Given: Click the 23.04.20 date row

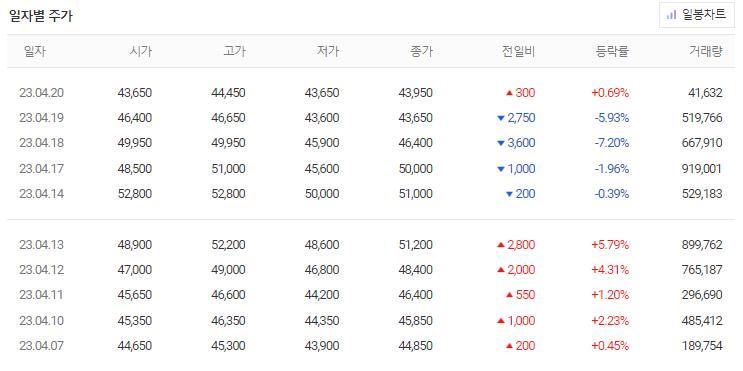Looking at the screenshot, I should (371, 93).
